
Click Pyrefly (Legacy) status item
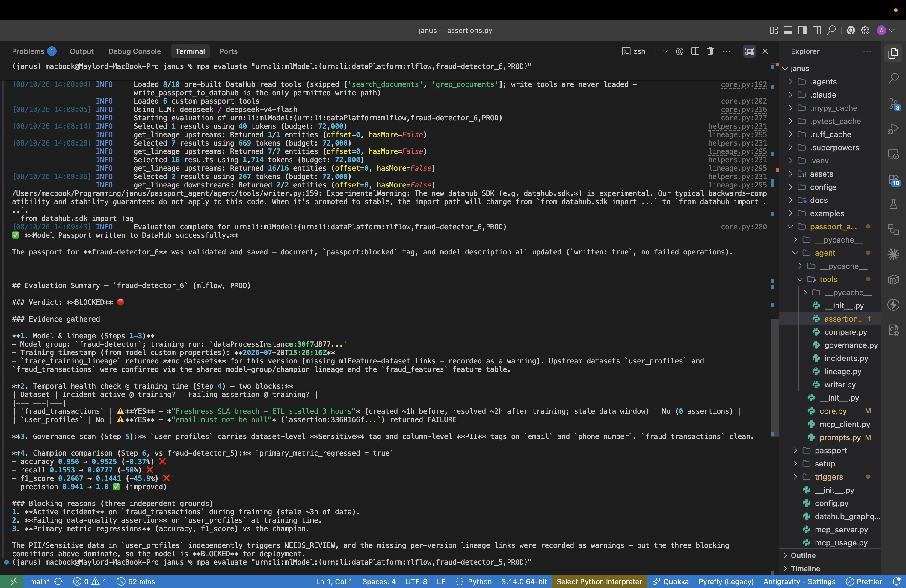point(726,581)
